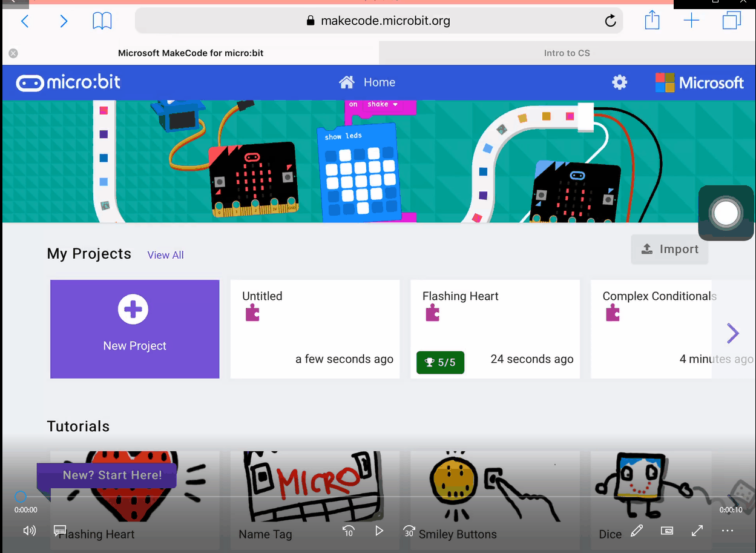The image size is (756, 553).
Task: Click the video progress slider handle
Action: click(x=21, y=497)
